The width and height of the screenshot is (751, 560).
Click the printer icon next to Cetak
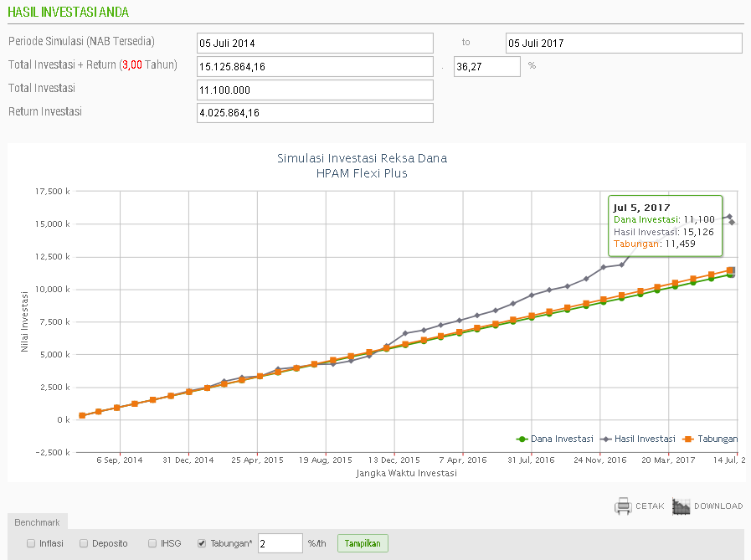[622, 506]
